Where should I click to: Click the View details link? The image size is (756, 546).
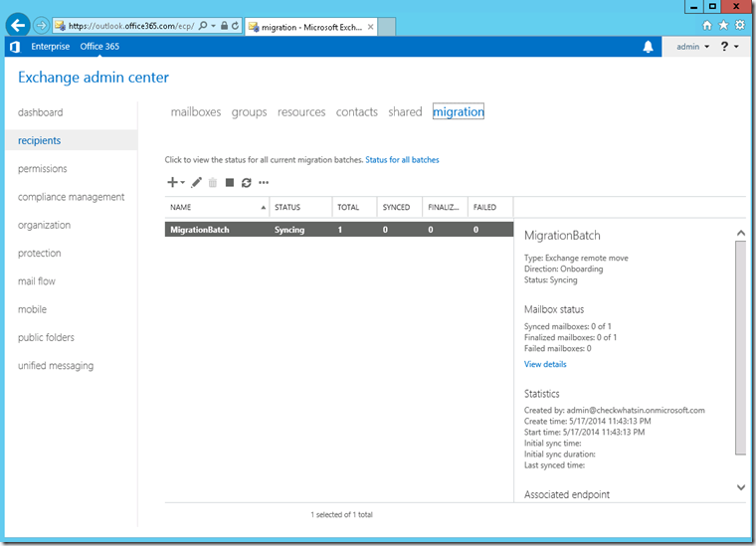point(545,364)
